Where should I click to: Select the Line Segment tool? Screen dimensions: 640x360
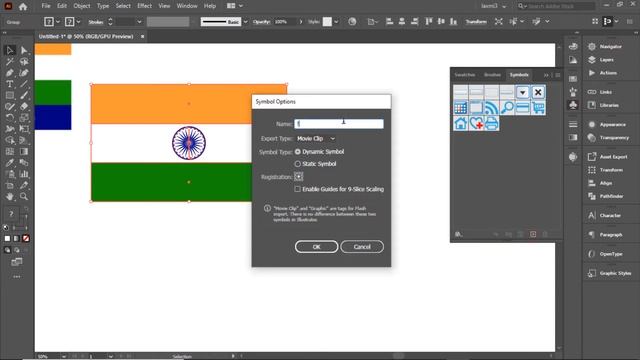[x=24, y=84]
